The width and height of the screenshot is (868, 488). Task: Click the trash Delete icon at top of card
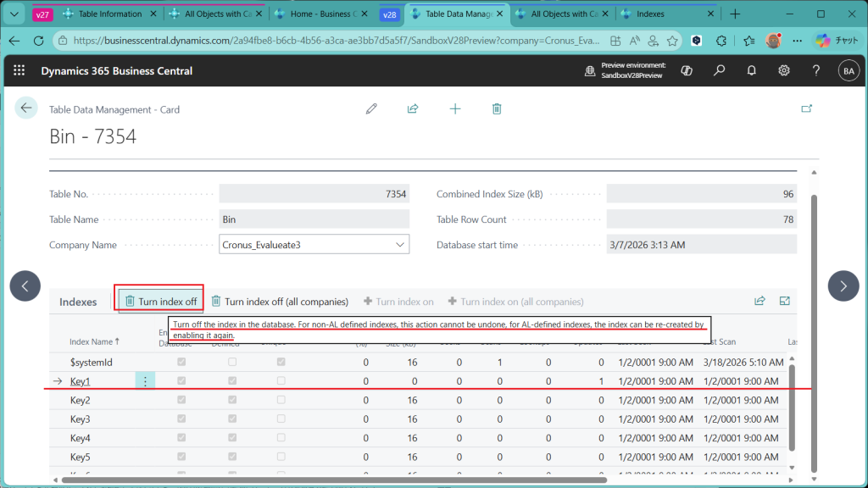point(497,108)
